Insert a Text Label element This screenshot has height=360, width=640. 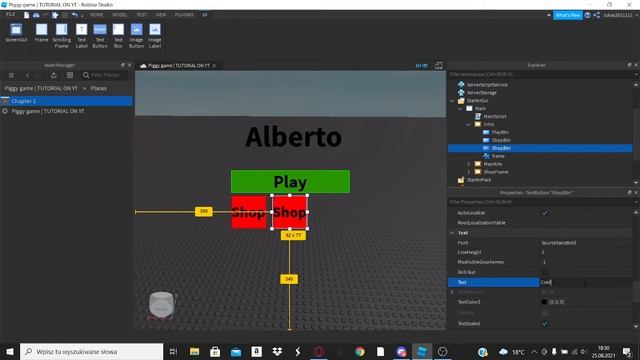82,36
